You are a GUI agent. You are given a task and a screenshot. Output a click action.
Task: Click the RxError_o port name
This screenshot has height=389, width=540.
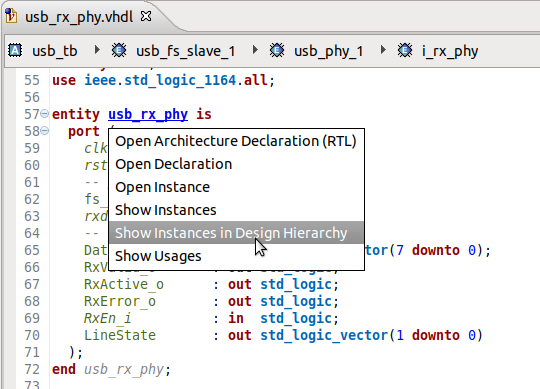pos(120,302)
